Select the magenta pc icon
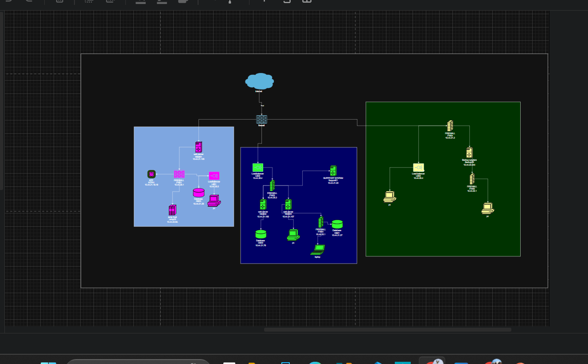The image size is (588, 364). click(x=214, y=201)
